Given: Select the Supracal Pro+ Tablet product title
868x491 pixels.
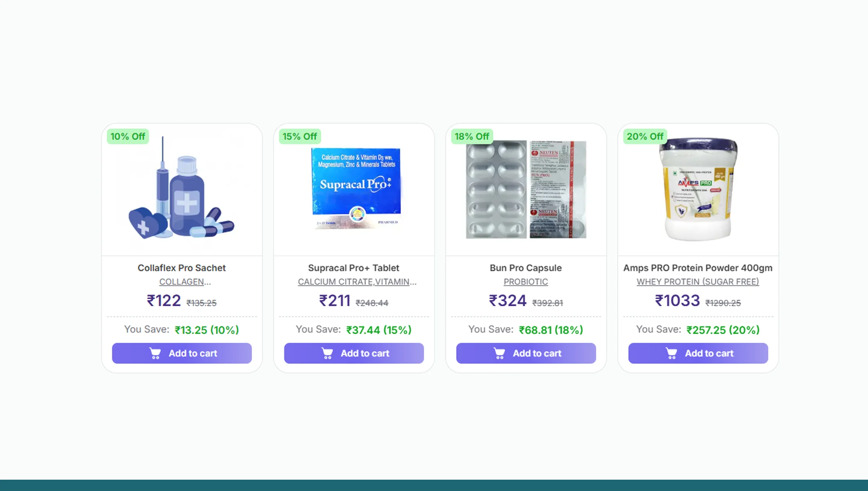Looking at the screenshot, I should (354, 268).
